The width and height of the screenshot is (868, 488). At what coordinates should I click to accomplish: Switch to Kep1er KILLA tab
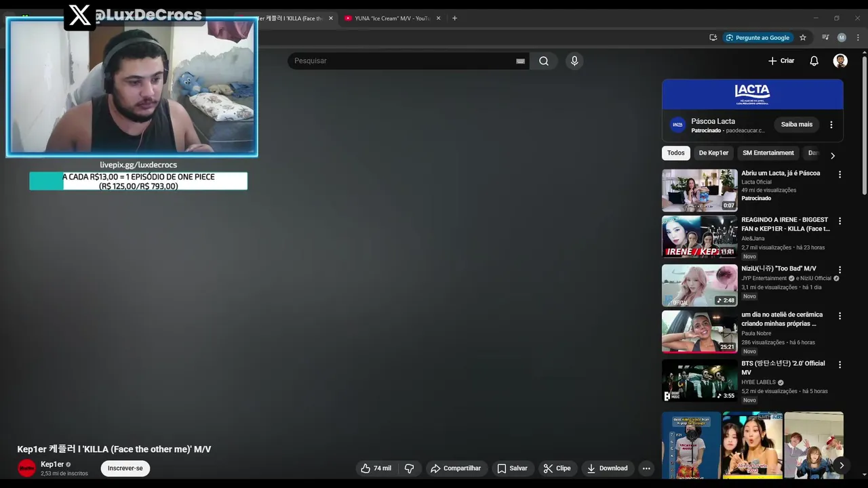[x=292, y=18]
